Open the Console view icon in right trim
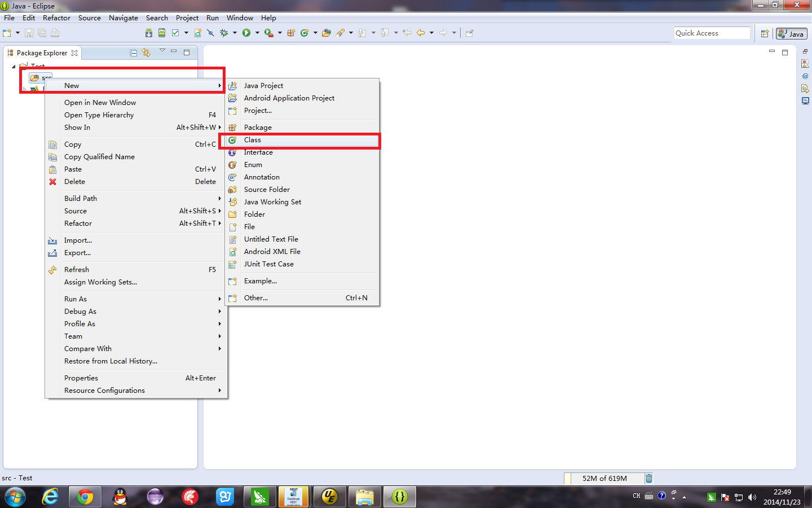This screenshot has height=508, width=812. 805,101
